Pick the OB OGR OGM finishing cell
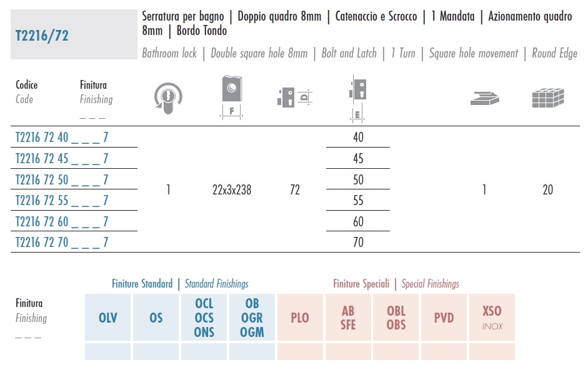 point(252,318)
